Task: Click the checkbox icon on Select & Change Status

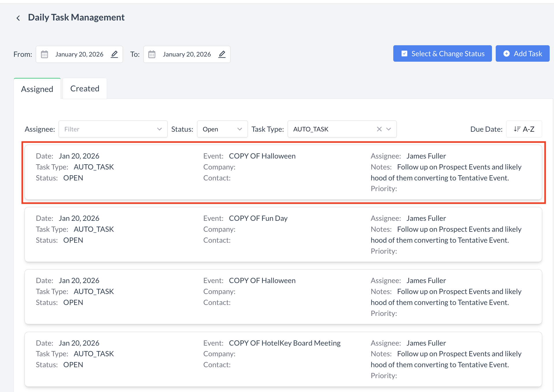Action: (404, 53)
